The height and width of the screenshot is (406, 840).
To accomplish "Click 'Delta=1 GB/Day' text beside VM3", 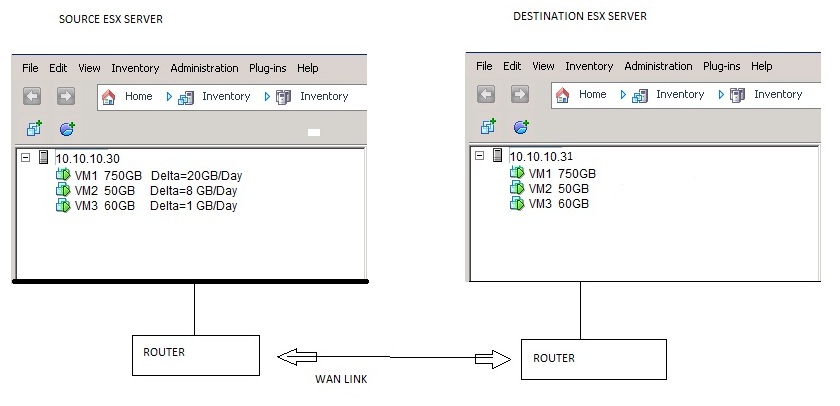I will (193, 205).
